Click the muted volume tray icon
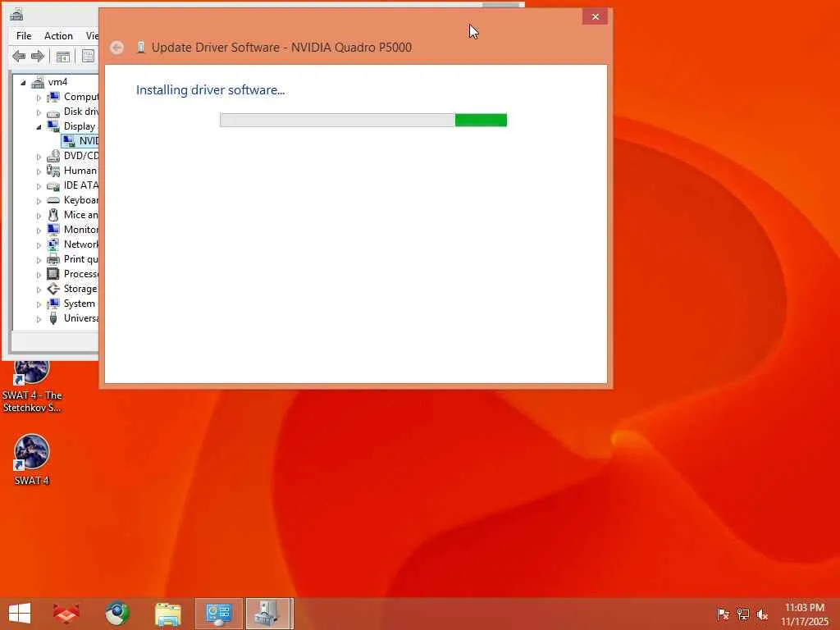Image resolution: width=840 pixels, height=630 pixels. 762,614
